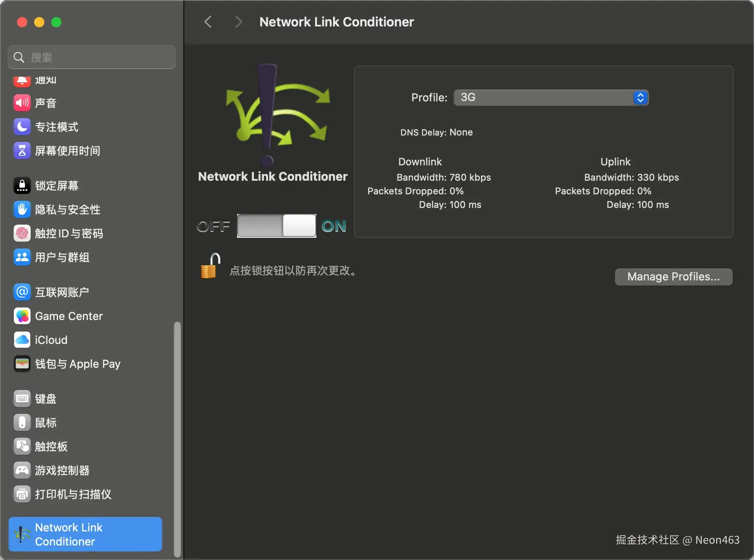
Task: Click the Screen Time (屏幕使用时间) hourglass icon
Action: (22, 150)
